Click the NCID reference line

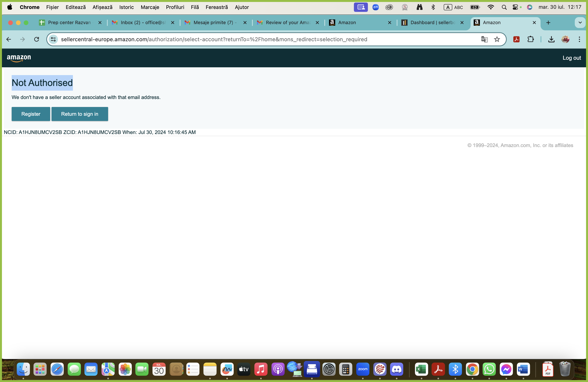click(100, 132)
